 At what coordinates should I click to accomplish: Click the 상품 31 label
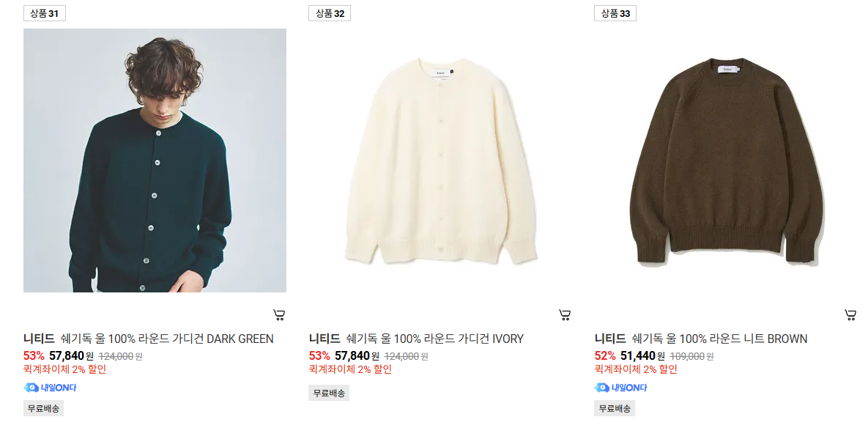tap(44, 14)
